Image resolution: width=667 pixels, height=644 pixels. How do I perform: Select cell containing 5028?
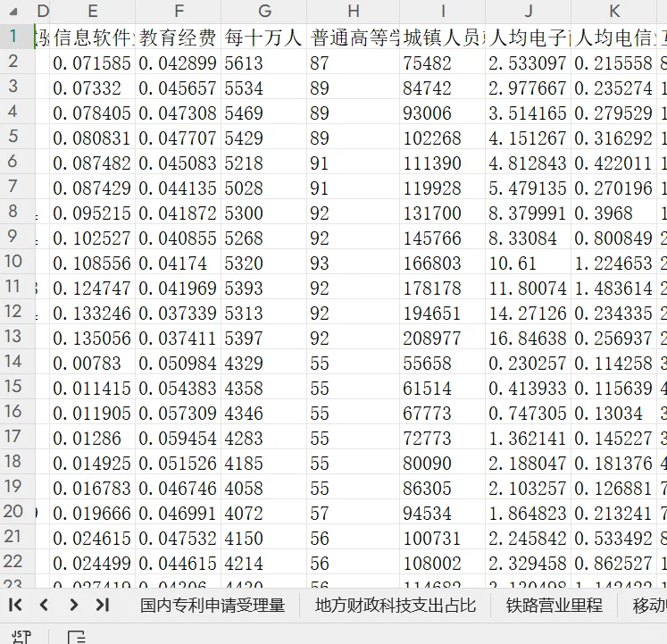(x=264, y=188)
